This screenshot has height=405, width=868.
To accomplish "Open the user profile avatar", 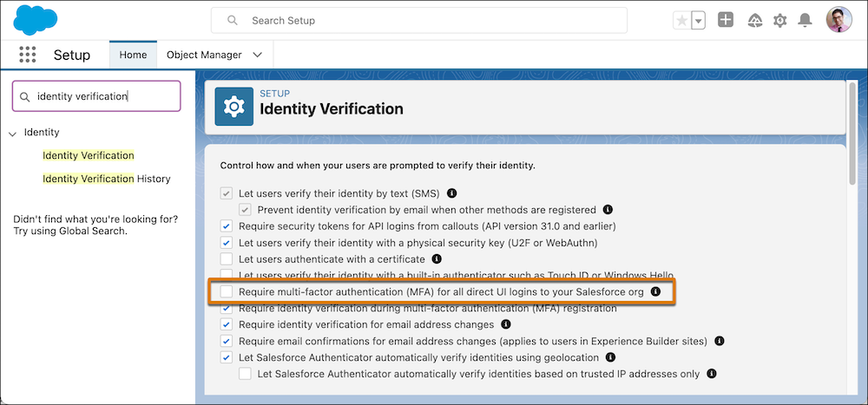I will click(x=838, y=20).
